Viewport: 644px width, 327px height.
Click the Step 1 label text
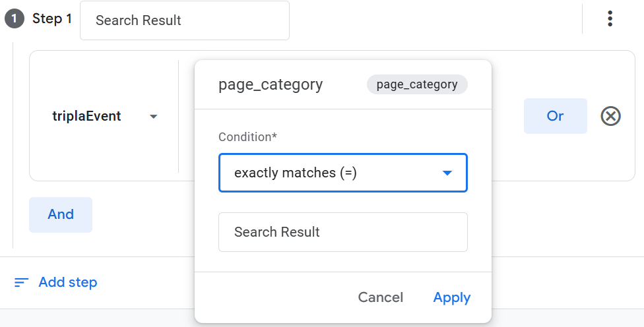pyautogui.click(x=52, y=19)
